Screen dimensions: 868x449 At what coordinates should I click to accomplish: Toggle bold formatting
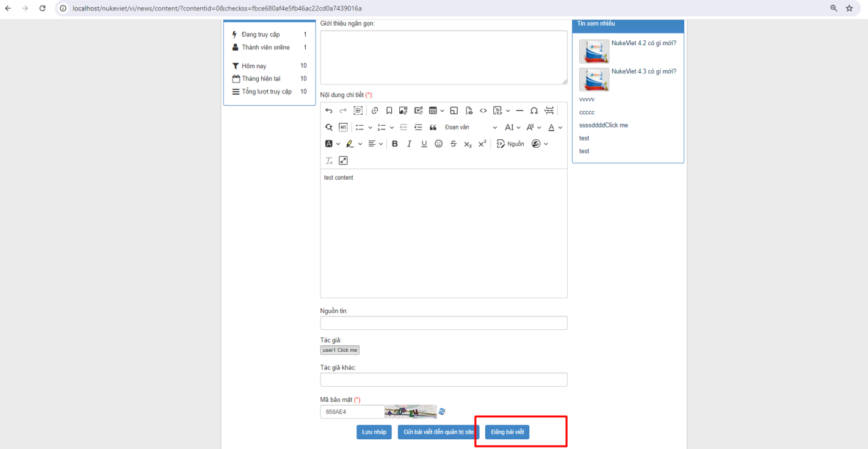(395, 144)
